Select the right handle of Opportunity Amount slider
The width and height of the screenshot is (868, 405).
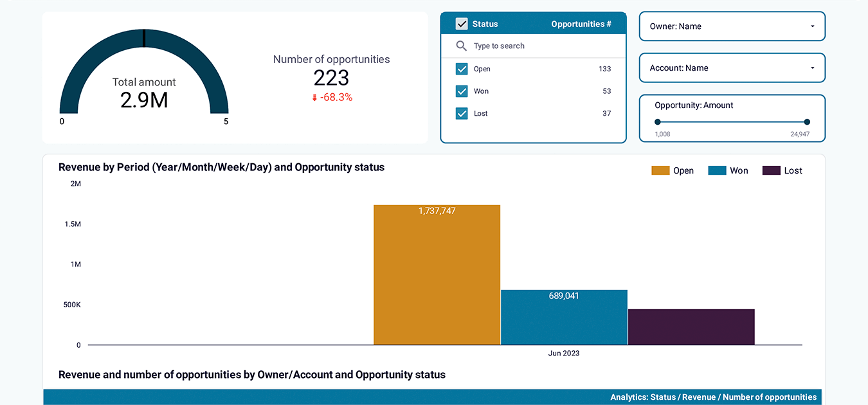(x=807, y=122)
